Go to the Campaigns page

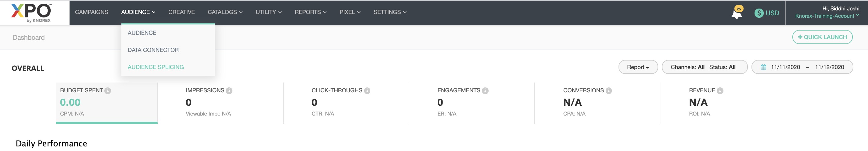pos(91,12)
